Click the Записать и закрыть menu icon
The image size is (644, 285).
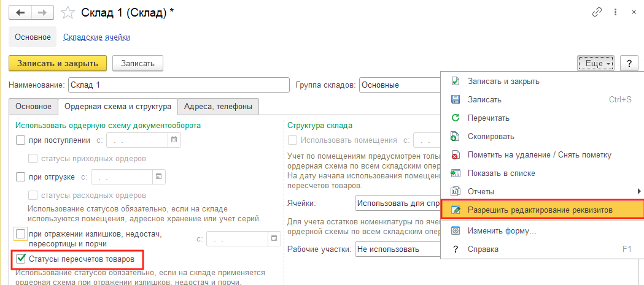coord(456,81)
